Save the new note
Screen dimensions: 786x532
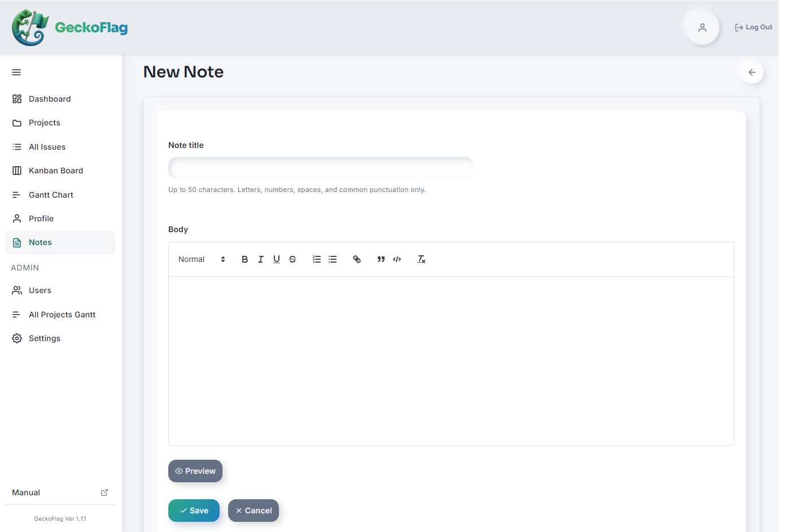tap(194, 511)
